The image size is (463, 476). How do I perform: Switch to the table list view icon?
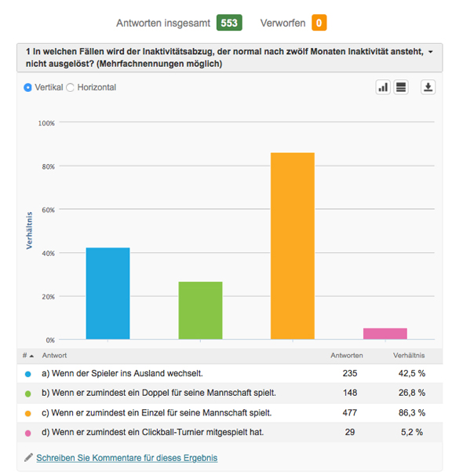point(401,87)
